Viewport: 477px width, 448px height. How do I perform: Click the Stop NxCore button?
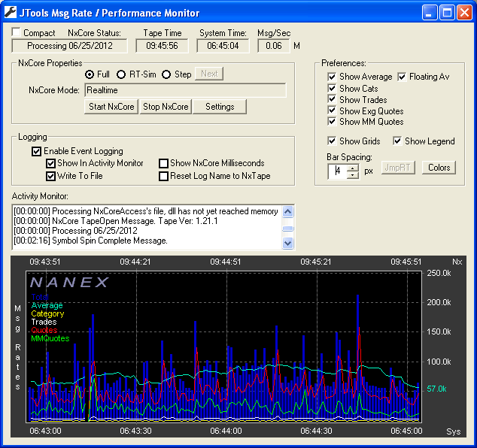point(166,107)
